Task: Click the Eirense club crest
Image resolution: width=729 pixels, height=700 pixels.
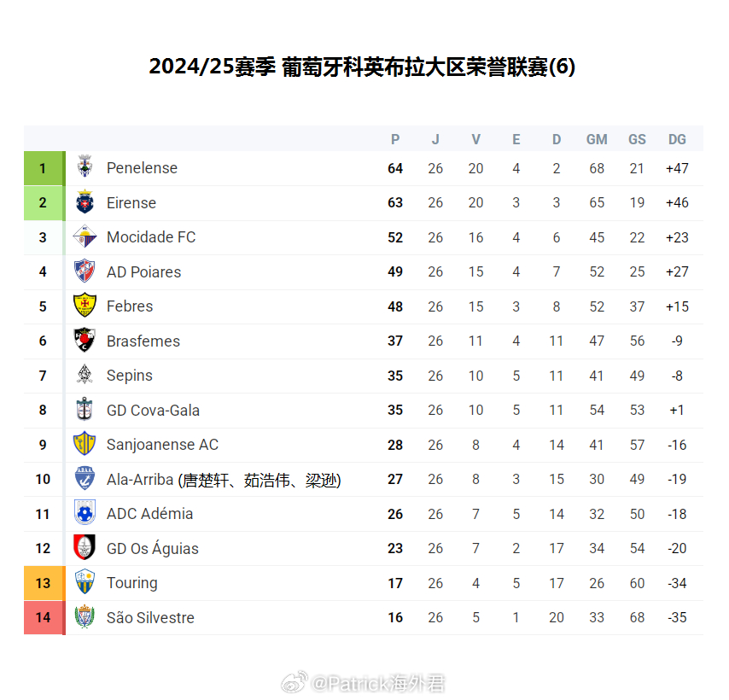Action: 85,201
